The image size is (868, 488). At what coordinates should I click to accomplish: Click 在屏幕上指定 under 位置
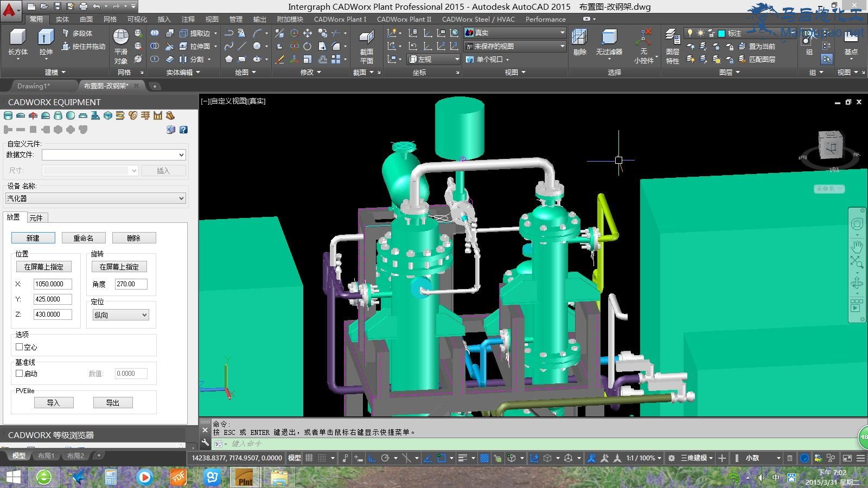click(43, 267)
